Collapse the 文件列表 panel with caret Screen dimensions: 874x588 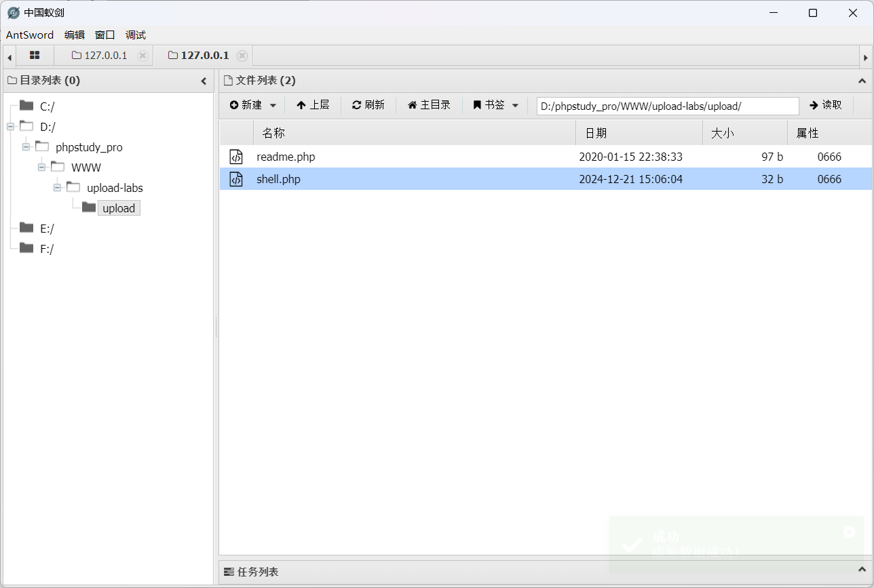pos(862,81)
